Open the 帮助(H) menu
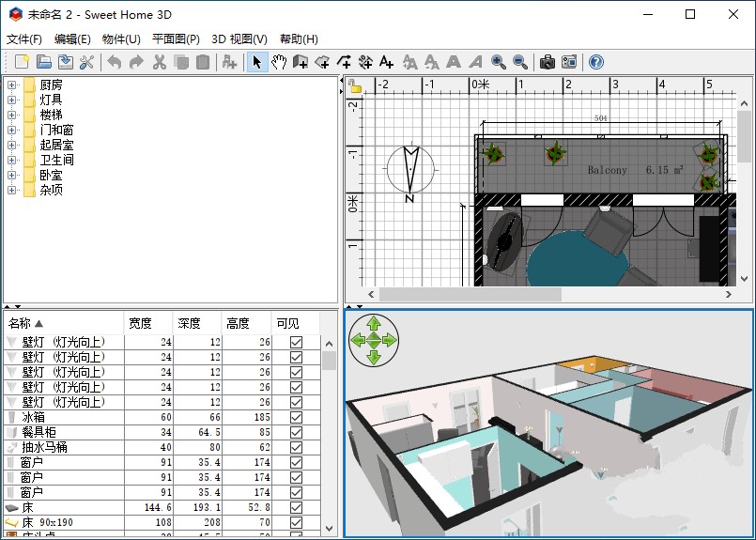 coord(299,39)
